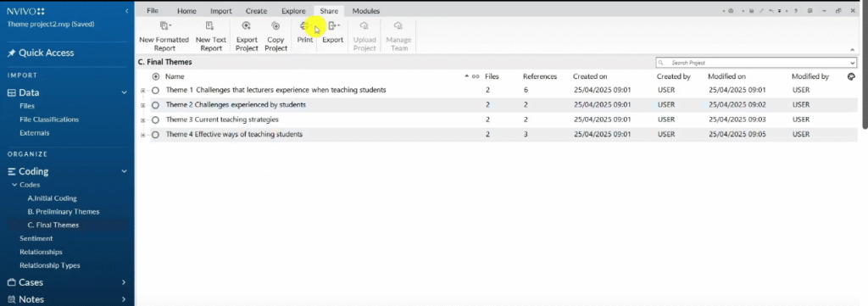Select the Share ribbon tab
868x306 pixels.
click(x=329, y=11)
